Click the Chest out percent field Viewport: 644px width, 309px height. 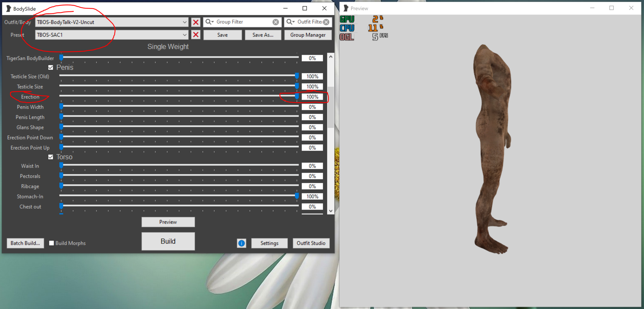pyautogui.click(x=312, y=207)
